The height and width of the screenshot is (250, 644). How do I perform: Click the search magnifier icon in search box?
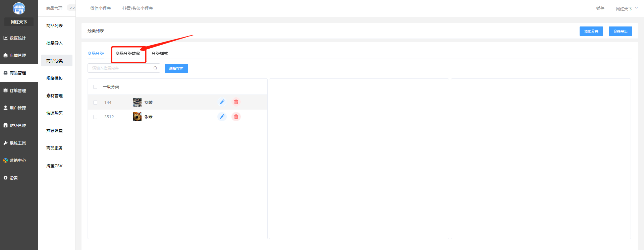(155, 68)
